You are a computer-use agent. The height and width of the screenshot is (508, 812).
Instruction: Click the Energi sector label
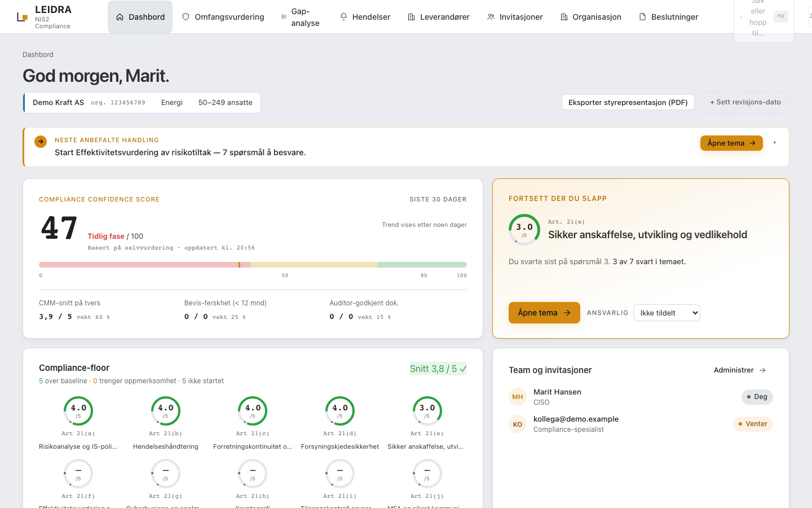pyautogui.click(x=171, y=103)
